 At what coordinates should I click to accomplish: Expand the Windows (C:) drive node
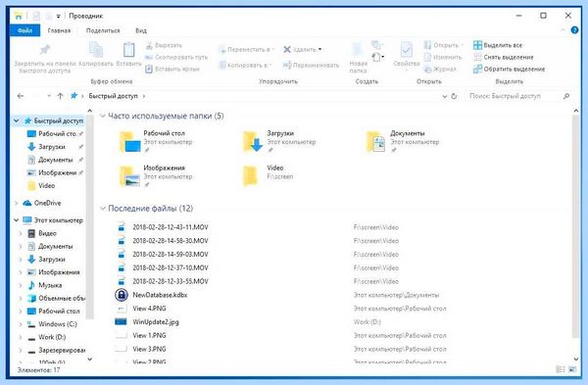[x=21, y=324]
